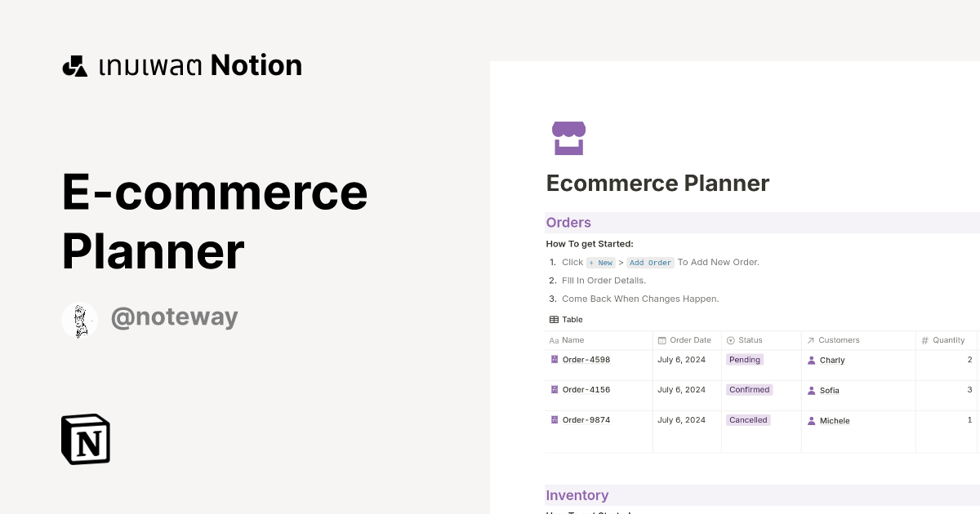Click the Orders section heading

pos(568,222)
